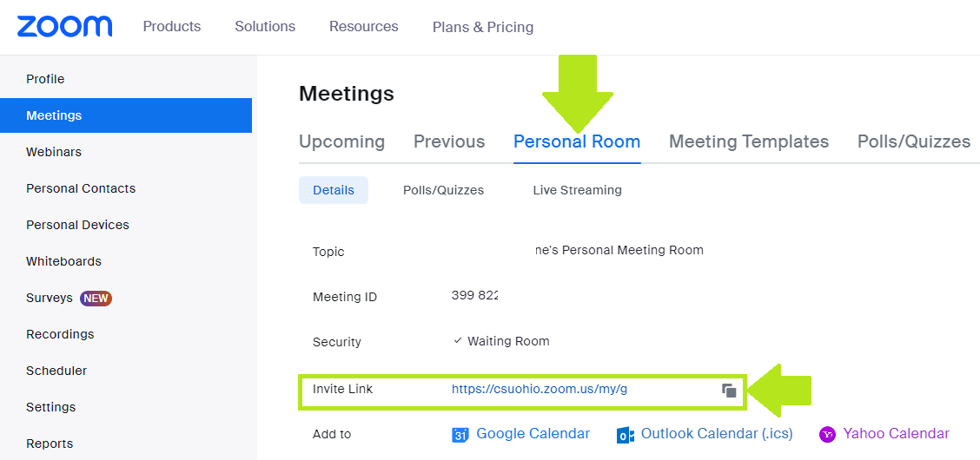This screenshot has height=460, width=980.
Task: Switch to the Upcoming meetings tab
Action: click(341, 141)
